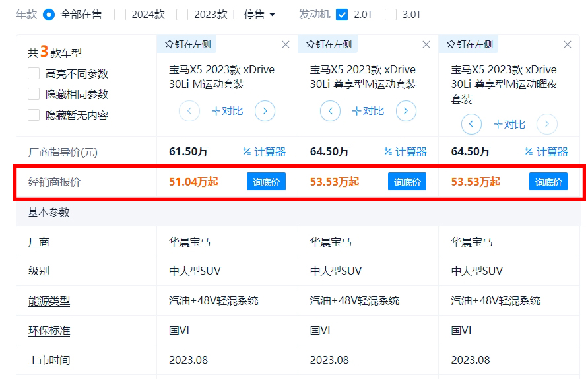Click the 能源类型 parameter label
The height and width of the screenshot is (379, 588).
click(x=49, y=301)
